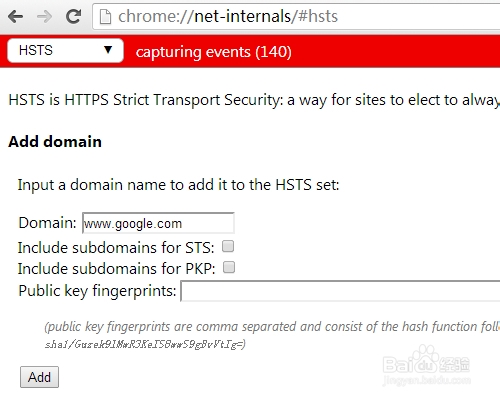Reload the net-internals page
The image size is (500, 398).
[x=74, y=16]
